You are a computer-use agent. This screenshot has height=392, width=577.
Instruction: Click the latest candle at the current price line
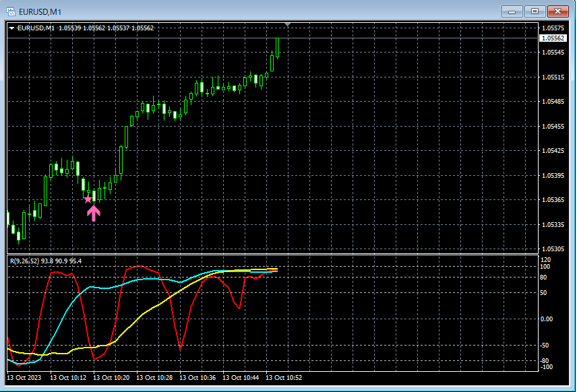(x=278, y=48)
